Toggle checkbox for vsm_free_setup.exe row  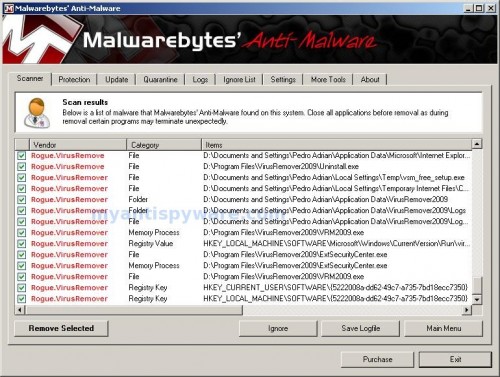tap(22, 178)
